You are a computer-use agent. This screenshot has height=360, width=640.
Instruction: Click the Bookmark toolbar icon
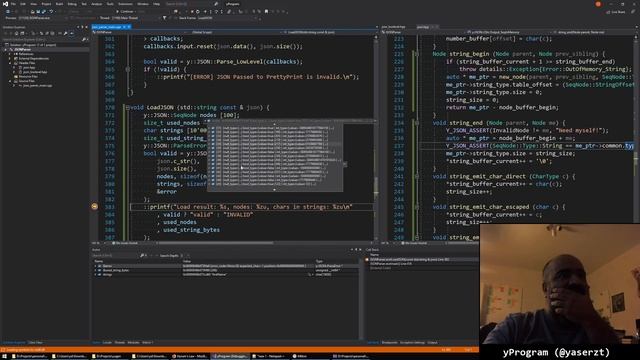point(266,11)
